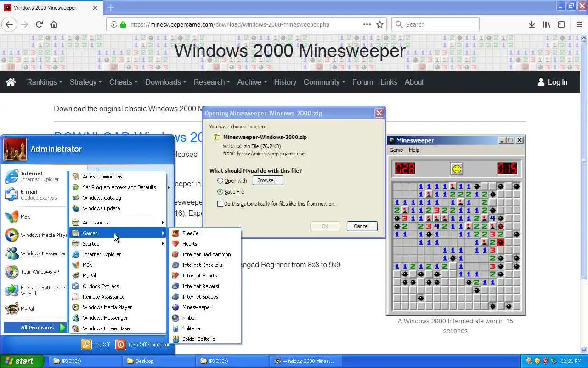Select the Save File radio option
Screen dimensions: 588x368
tap(231, 192)
